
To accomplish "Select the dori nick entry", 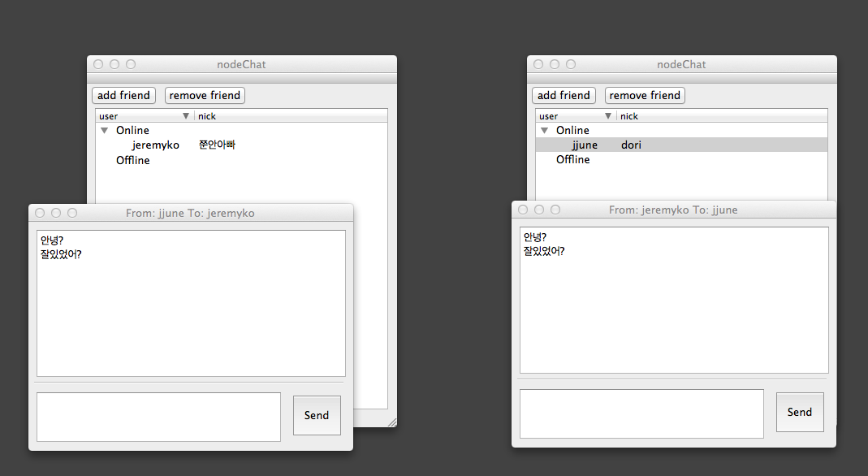I will 631,145.
